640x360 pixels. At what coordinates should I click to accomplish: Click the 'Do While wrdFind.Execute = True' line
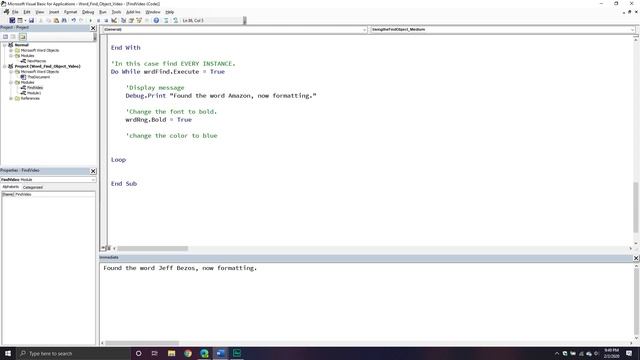pyautogui.click(x=168, y=71)
